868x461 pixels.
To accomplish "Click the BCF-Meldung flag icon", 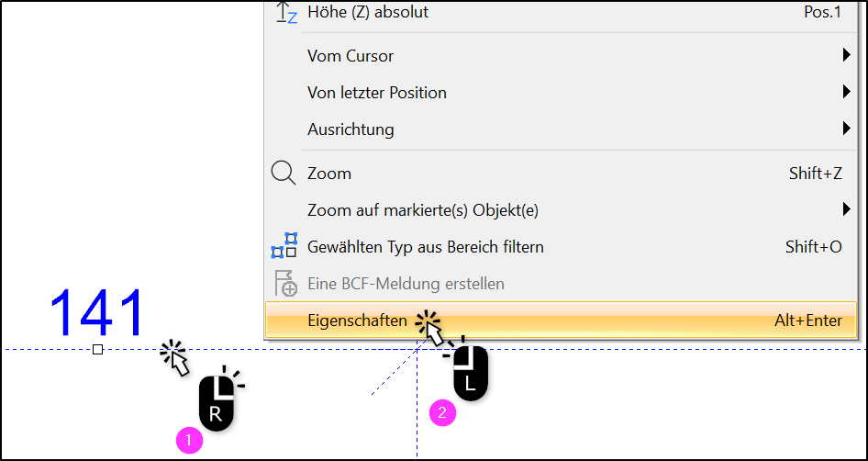I will coord(286,284).
